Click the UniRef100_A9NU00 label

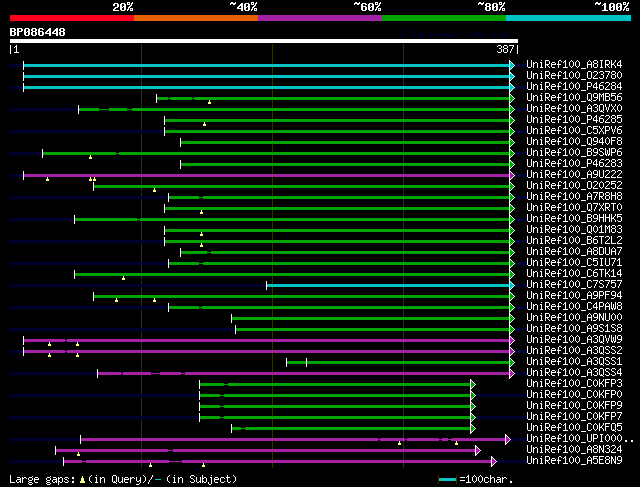pyautogui.click(x=574, y=318)
